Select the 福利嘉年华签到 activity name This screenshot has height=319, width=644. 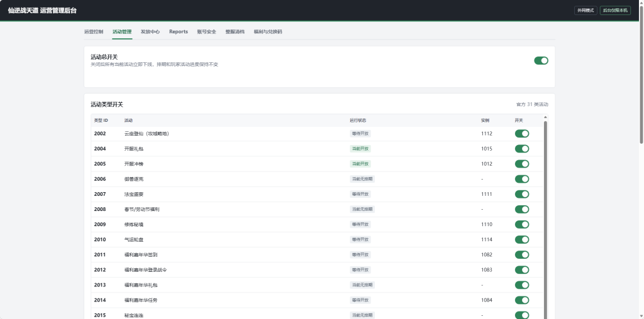[x=141, y=255]
